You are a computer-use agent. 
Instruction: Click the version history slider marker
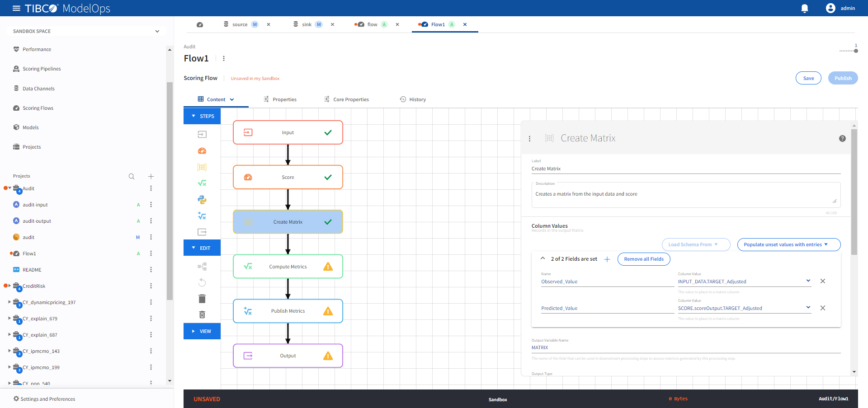tap(856, 51)
